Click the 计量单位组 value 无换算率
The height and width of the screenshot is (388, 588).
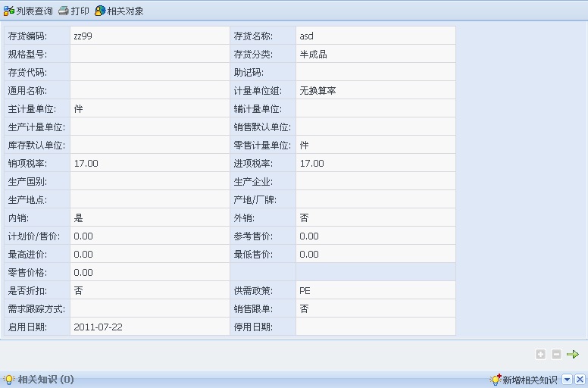point(317,90)
